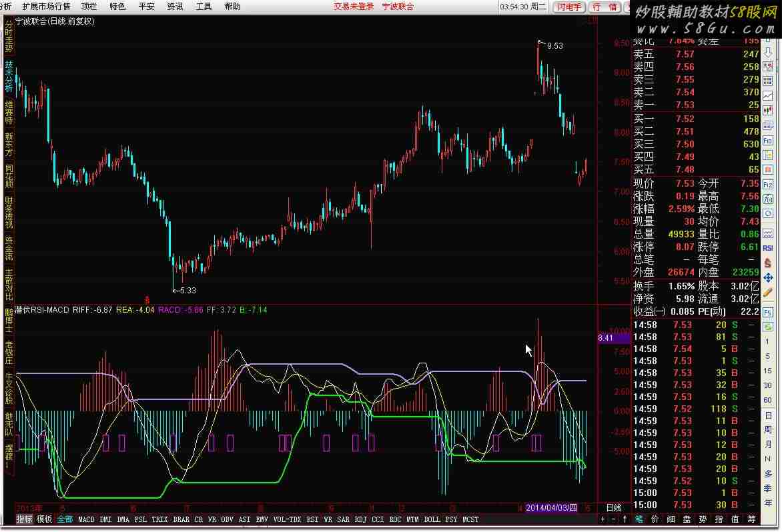782x532 pixels.
Task: Switch indicator to MCST
Action: pos(470,519)
